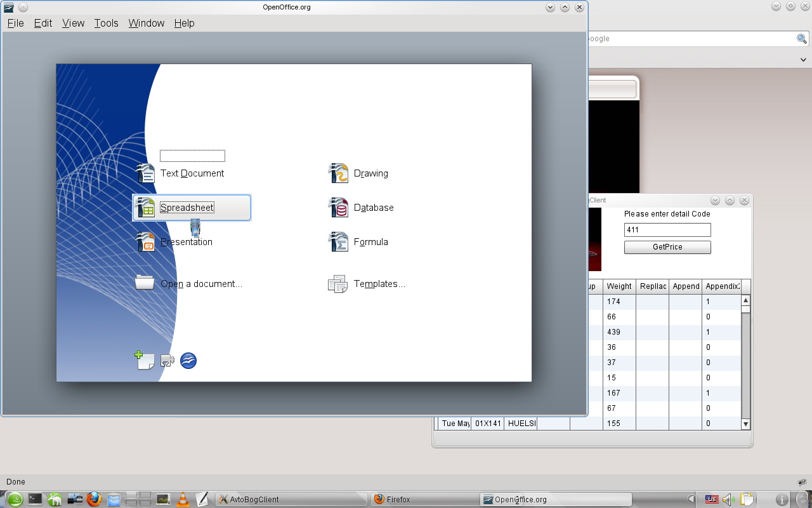The width and height of the screenshot is (812, 508).
Task: Open the Edit menu
Action: 43,23
